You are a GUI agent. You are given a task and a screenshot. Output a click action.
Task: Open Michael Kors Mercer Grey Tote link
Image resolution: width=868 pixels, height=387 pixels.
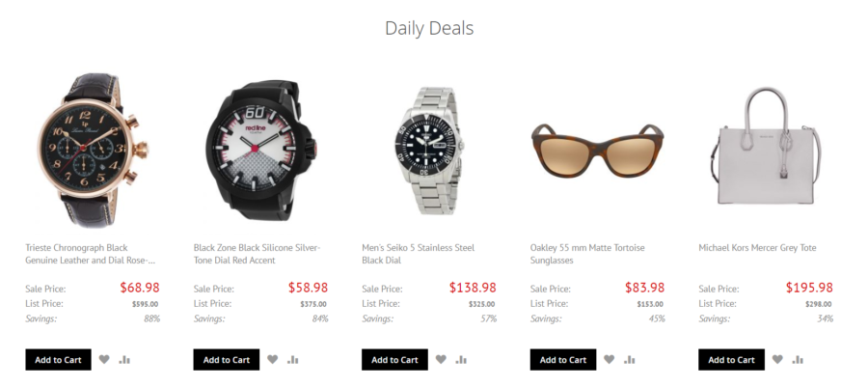coord(757,247)
